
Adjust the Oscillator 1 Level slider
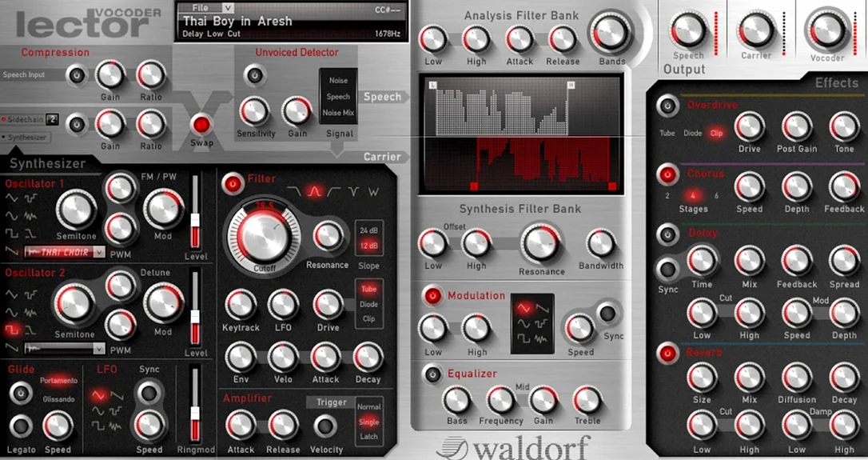coord(195,212)
